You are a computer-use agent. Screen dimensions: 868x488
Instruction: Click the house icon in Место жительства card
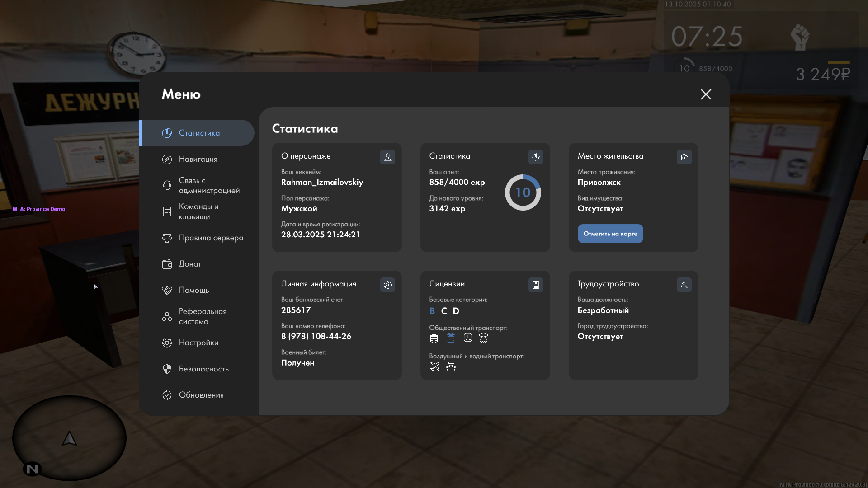(x=684, y=157)
